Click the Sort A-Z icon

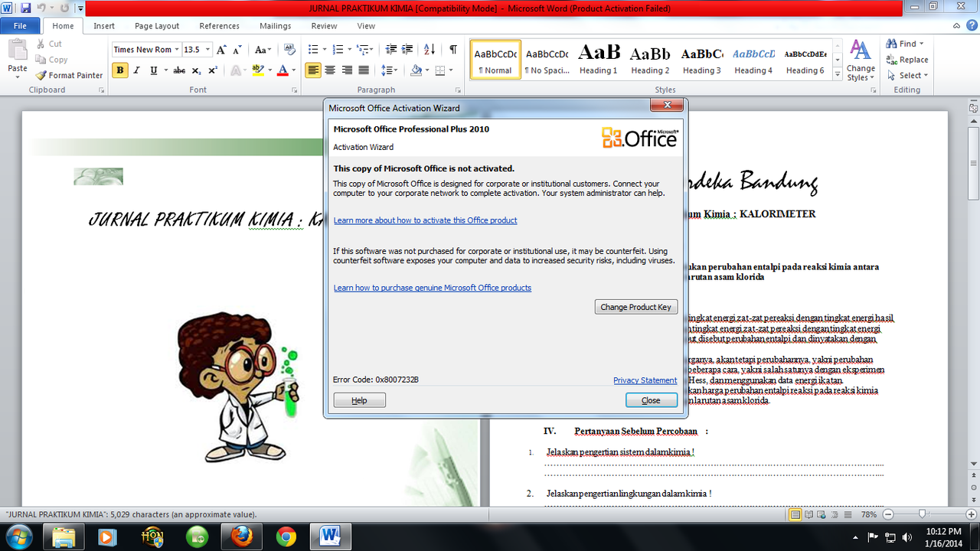click(430, 50)
